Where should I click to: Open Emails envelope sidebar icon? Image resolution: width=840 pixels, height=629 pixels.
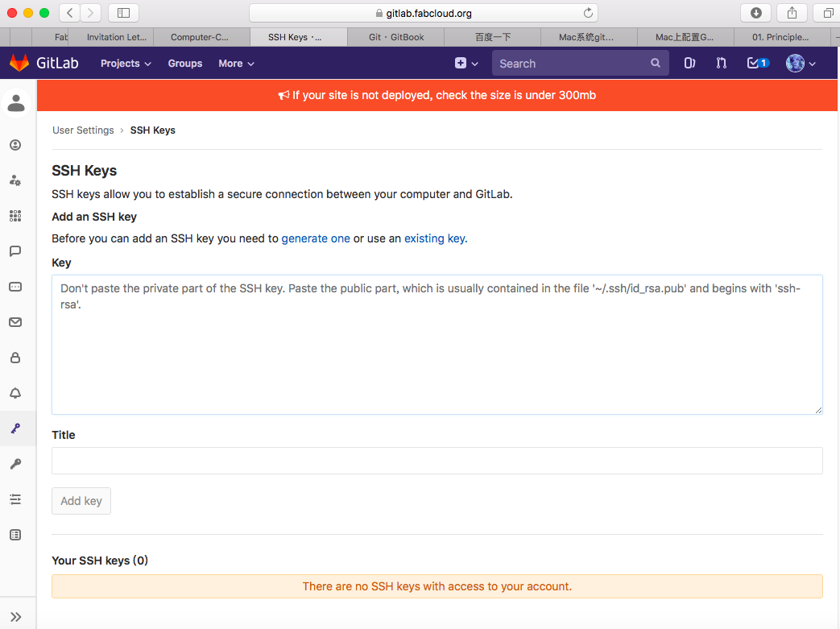tap(15, 322)
